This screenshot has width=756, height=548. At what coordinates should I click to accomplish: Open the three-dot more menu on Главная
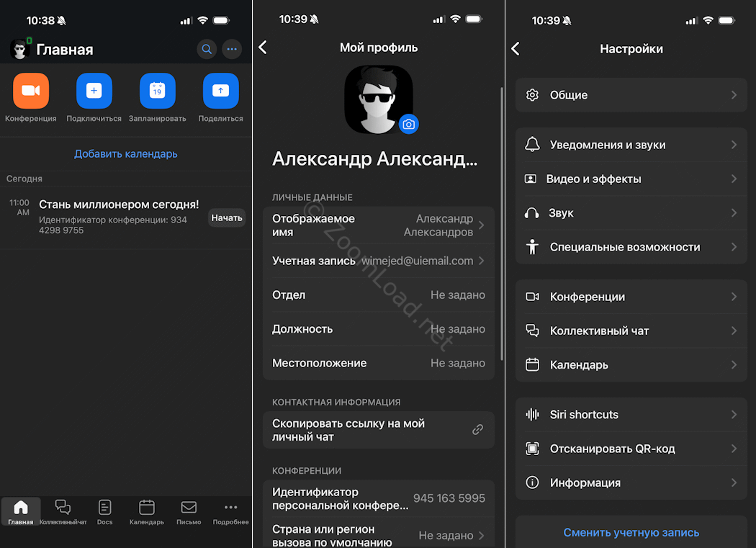(232, 49)
